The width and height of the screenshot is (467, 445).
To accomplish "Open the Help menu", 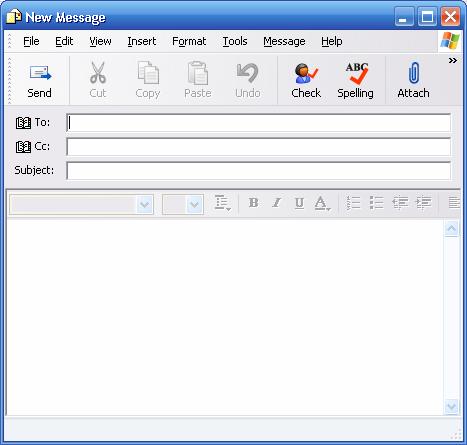I will 332,41.
